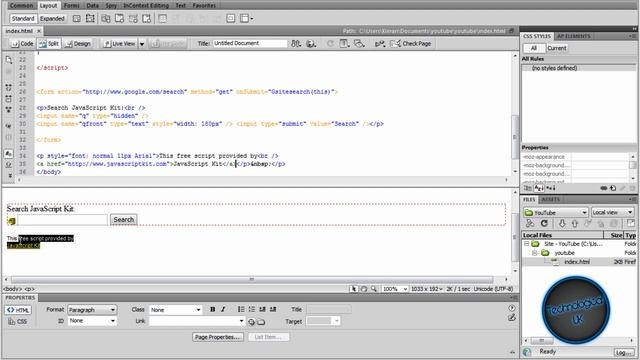Open the Favorites insert tab
The height and width of the screenshot is (360, 640).
pyautogui.click(x=204, y=5)
